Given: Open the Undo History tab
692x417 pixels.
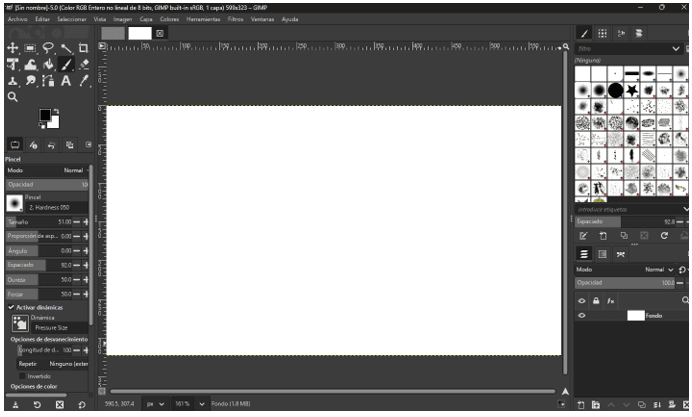Looking at the screenshot, I should click(x=52, y=145).
